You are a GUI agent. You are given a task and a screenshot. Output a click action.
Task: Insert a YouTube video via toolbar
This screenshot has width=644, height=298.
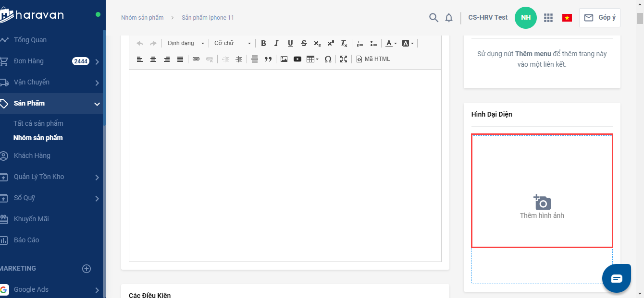(x=297, y=59)
